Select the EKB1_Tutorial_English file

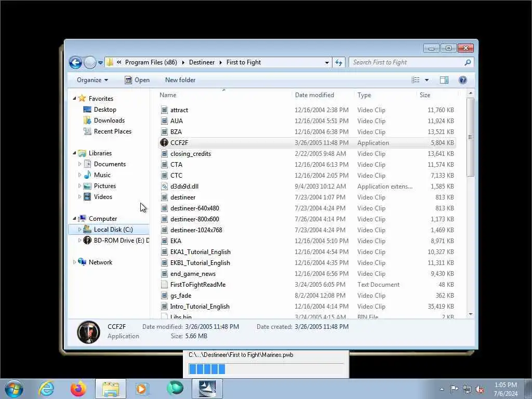(x=200, y=262)
